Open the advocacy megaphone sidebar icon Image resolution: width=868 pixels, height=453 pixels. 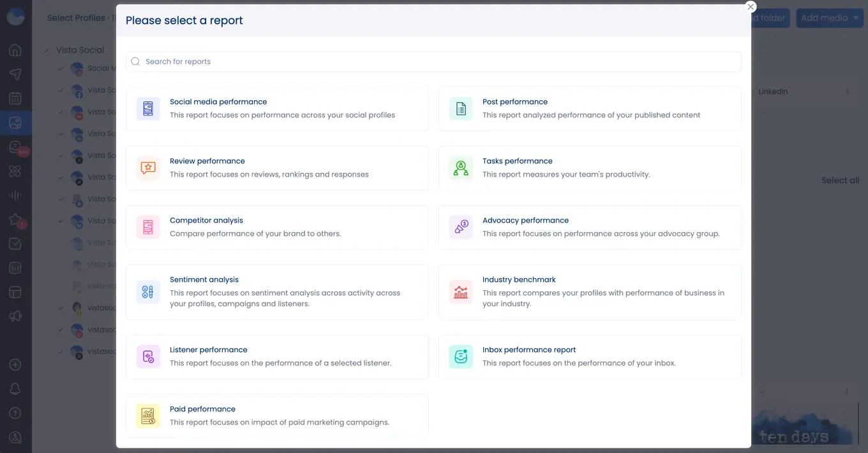15,316
